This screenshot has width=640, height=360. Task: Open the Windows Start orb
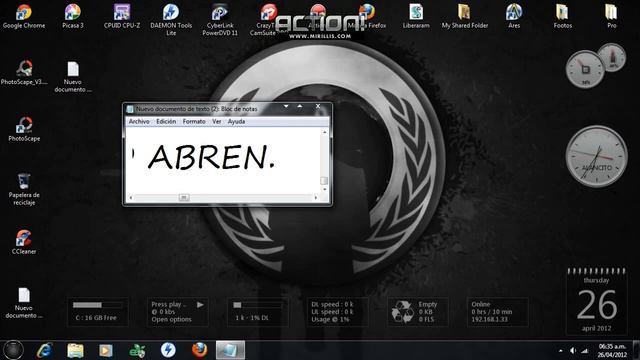[x=13, y=350]
